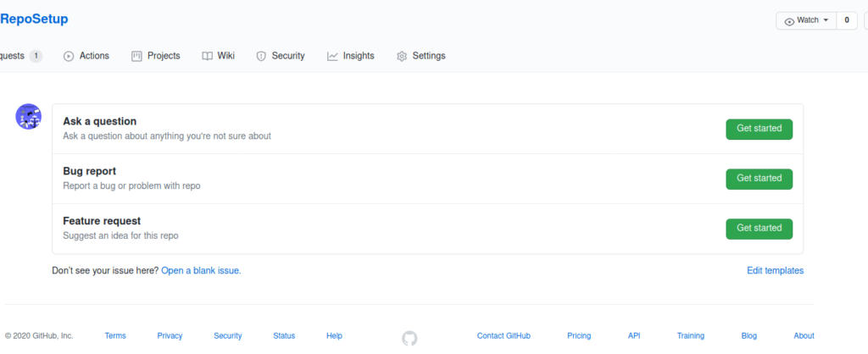
Task: Click the eye icon in Watch button
Action: point(789,21)
